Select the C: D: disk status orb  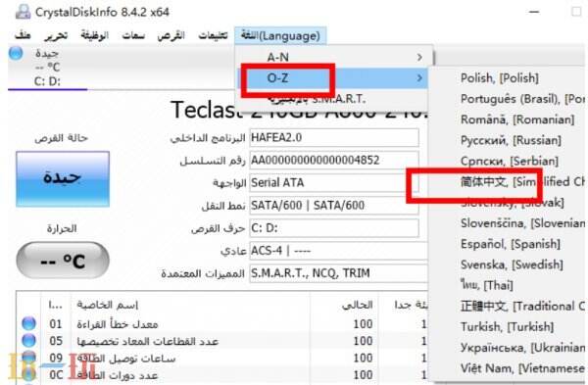point(16,53)
